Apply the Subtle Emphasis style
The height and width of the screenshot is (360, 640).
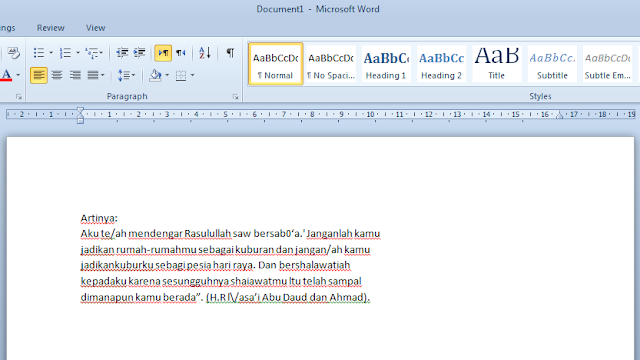tap(607, 64)
